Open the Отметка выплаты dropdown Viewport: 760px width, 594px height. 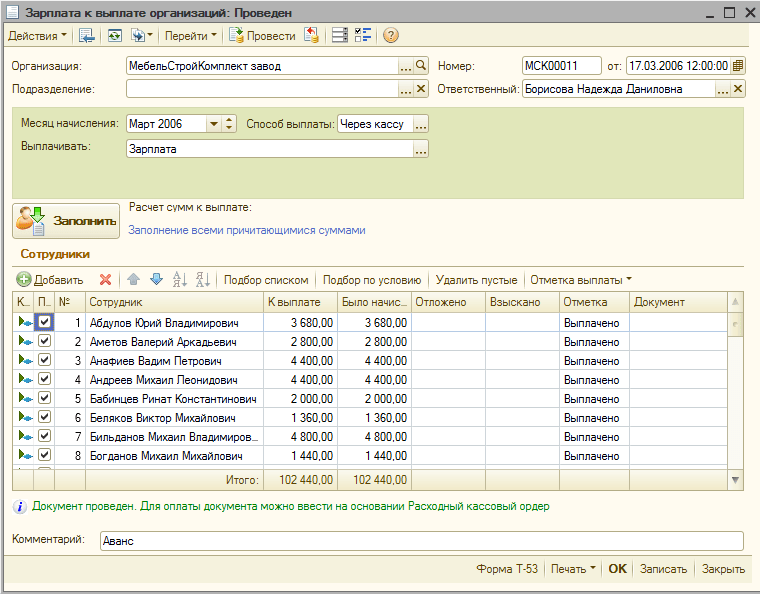580,280
